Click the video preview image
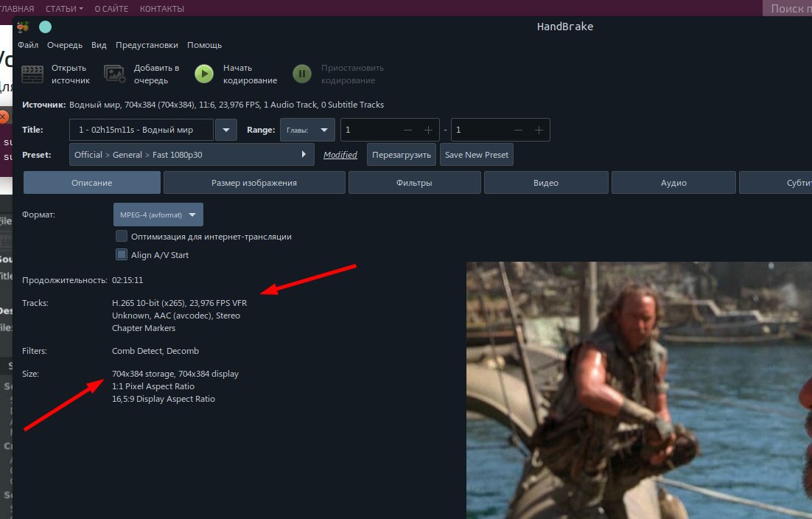 (x=639, y=390)
